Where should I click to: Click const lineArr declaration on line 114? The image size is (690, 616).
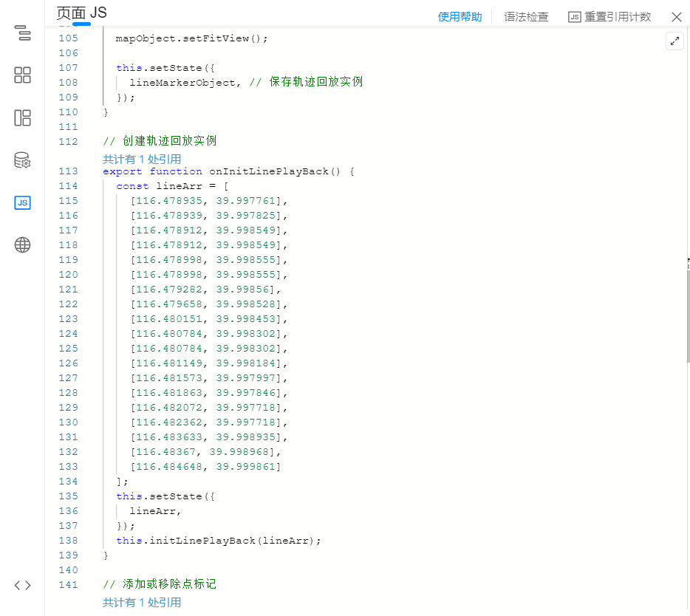tap(172, 186)
